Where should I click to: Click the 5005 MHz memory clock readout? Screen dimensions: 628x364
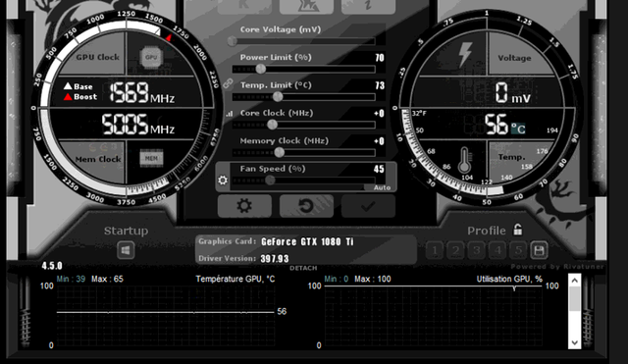(137, 125)
